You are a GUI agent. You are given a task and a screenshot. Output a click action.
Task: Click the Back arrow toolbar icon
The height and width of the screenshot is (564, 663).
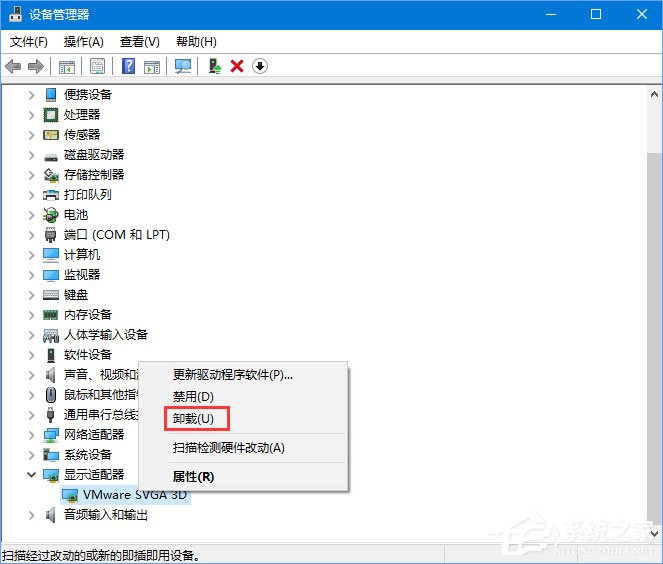pyautogui.click(x=13, y=66)
